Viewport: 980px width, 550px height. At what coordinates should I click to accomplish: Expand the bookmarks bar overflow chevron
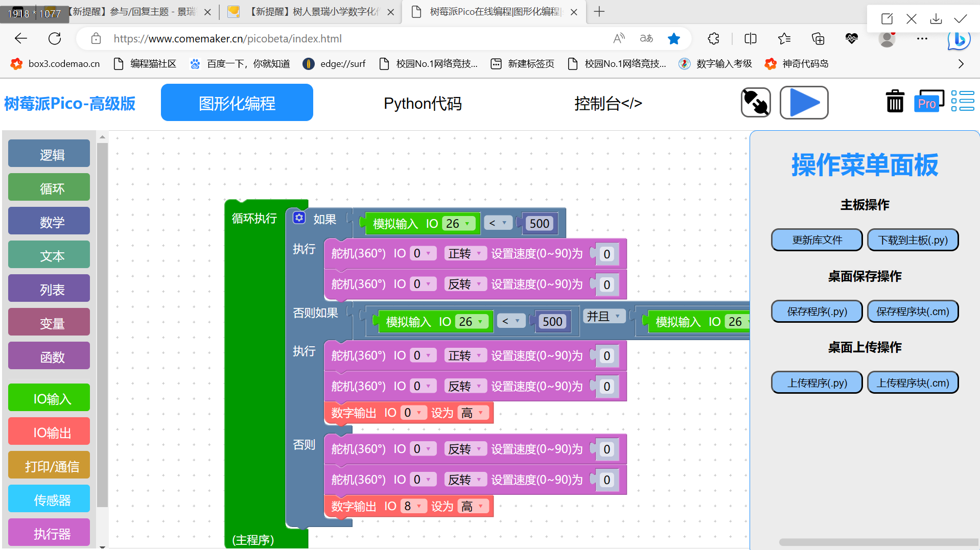(x=961, y=64)
